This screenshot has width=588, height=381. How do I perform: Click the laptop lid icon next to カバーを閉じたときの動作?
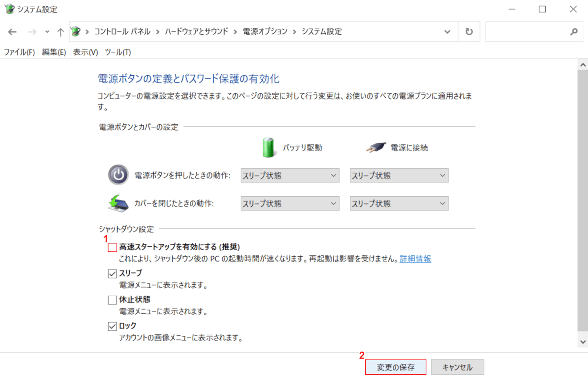(118, 203)
